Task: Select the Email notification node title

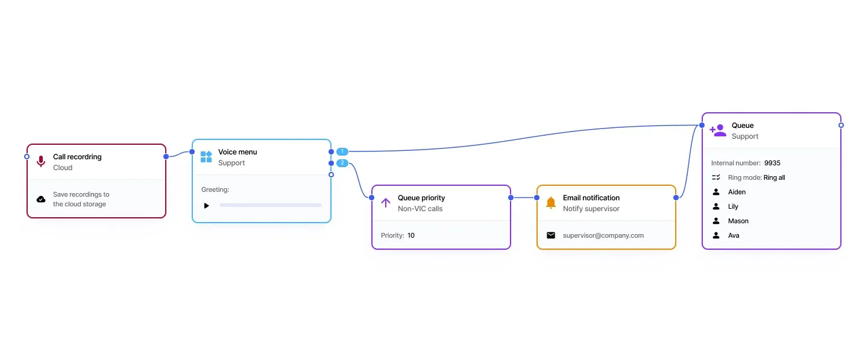Action: (x=591, y=198)
